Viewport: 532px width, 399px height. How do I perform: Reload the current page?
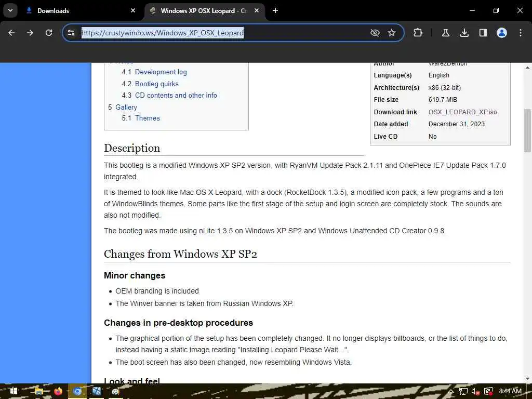click(49, 33)
